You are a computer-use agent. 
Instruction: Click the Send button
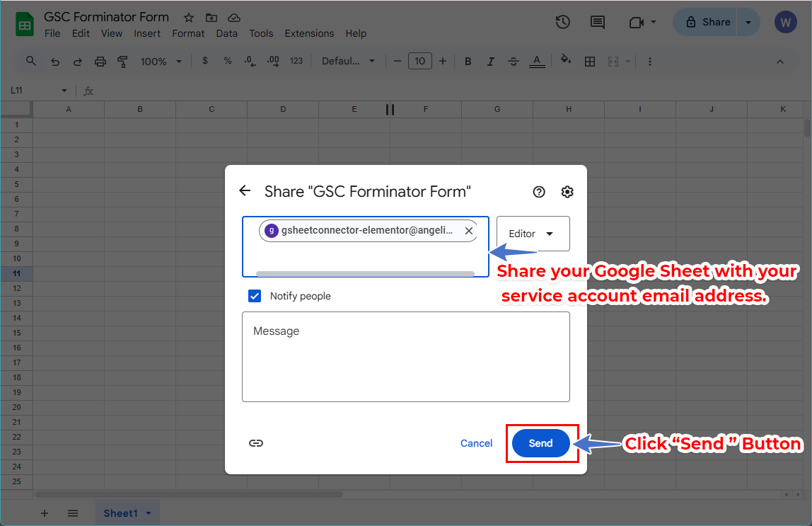541,442
